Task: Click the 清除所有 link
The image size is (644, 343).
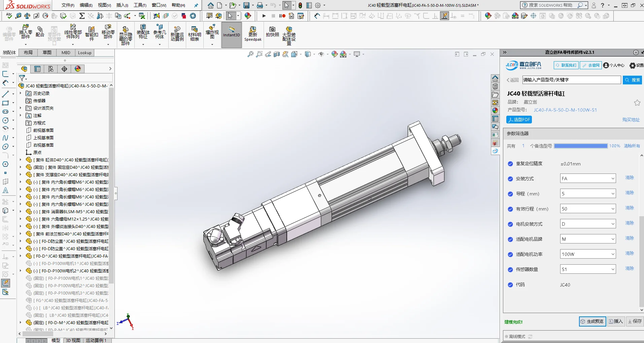Action: pyautogui.click(x=632, y=146)
